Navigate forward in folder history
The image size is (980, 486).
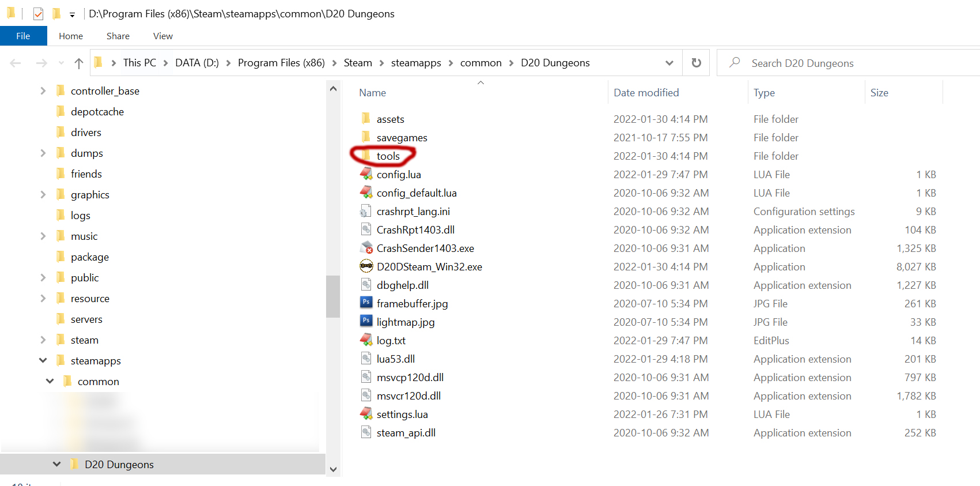(41, 63)
